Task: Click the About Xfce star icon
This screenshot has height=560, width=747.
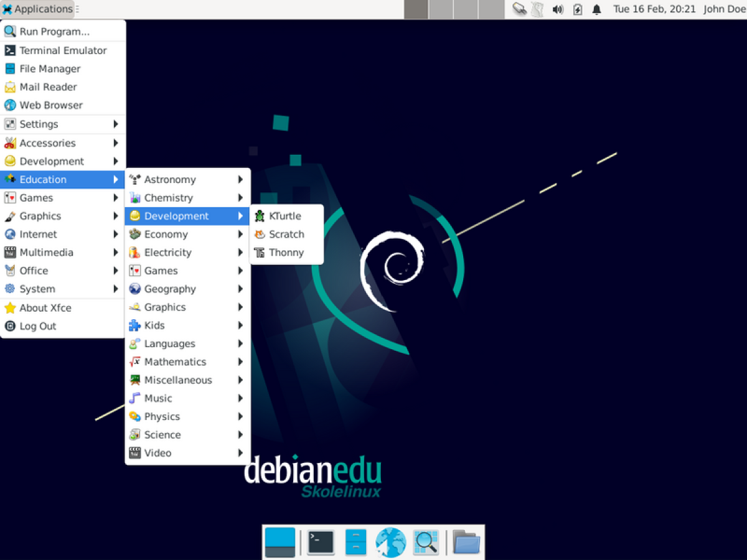Action: point(10,308)
